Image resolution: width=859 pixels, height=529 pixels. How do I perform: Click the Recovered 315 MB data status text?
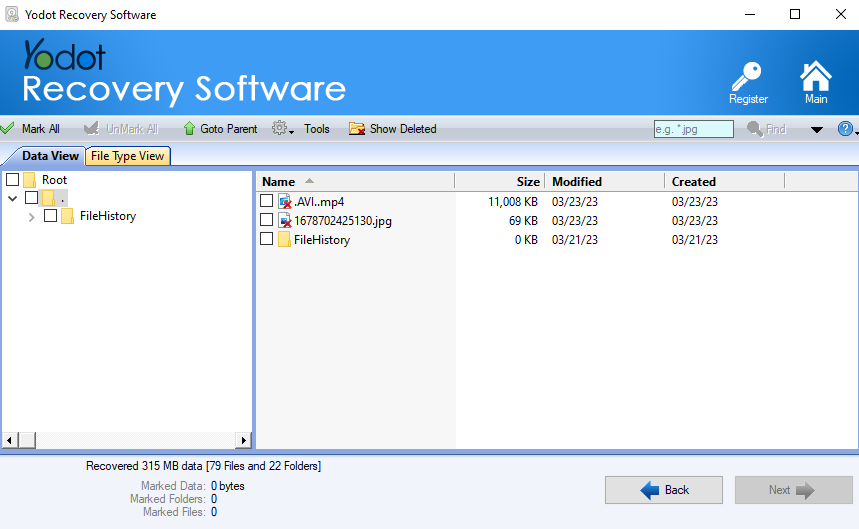[x=203, y=466]
